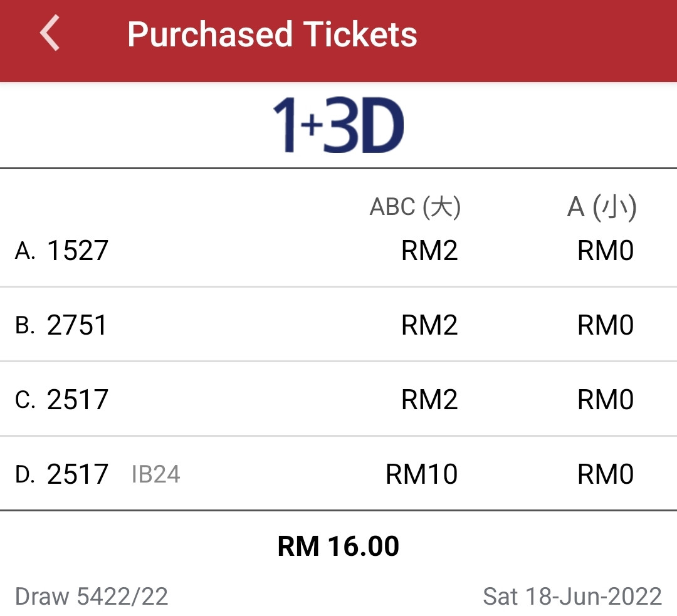Click the ABC (大) column header
The width and height of the screenshot is (677, 616).
416,207
